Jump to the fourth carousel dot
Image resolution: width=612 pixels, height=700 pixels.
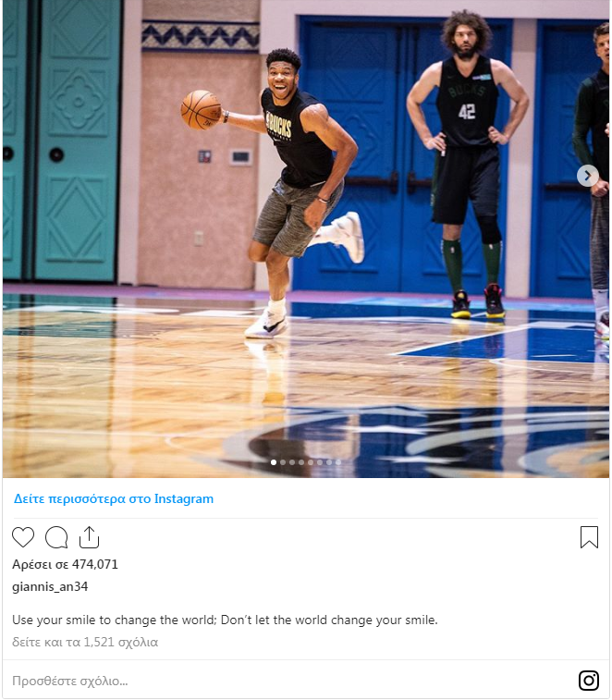pyautogui.click(x=301, y=462)
